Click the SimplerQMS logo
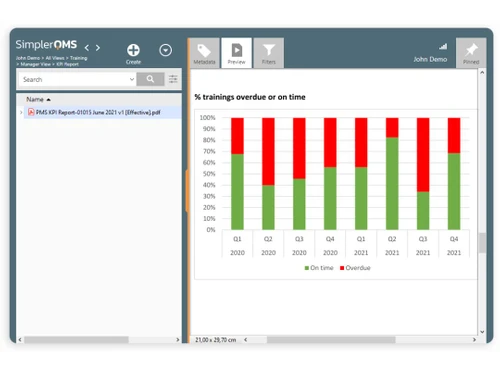Screen dimensions: 500x375 (46, 44)
